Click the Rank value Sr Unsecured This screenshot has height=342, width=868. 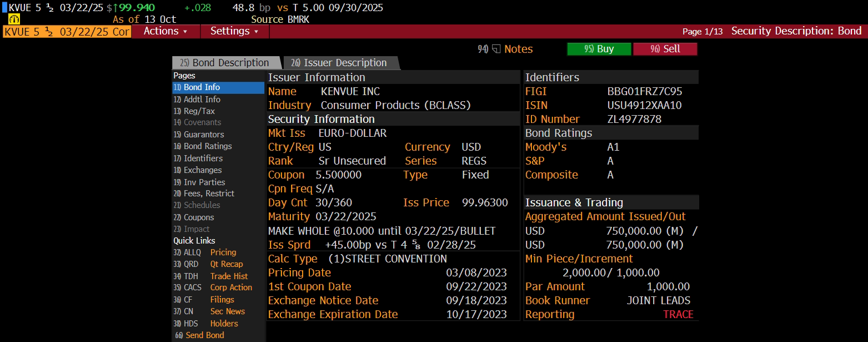click(352, 161)
